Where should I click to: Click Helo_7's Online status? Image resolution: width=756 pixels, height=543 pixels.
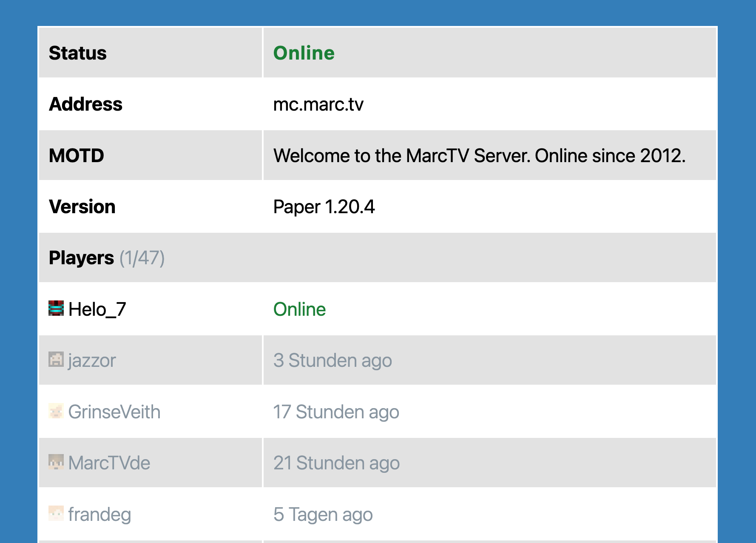tap(300, 309)
